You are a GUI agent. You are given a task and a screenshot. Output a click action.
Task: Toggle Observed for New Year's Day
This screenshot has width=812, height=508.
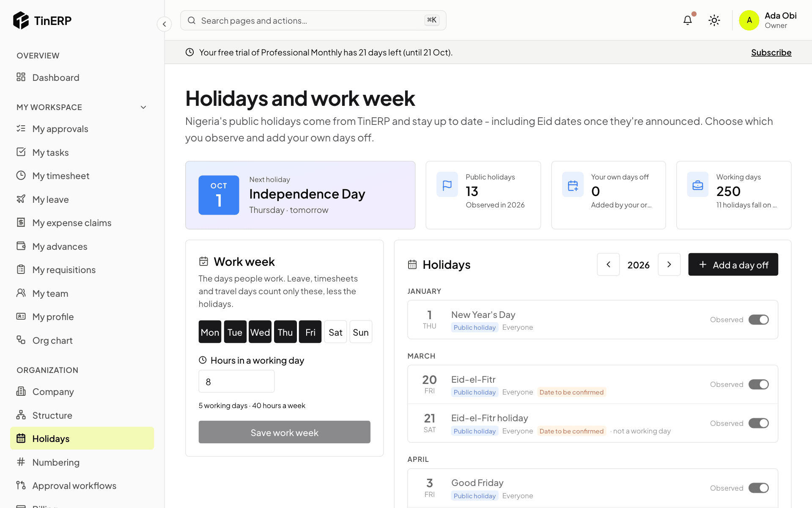[759, 320]
